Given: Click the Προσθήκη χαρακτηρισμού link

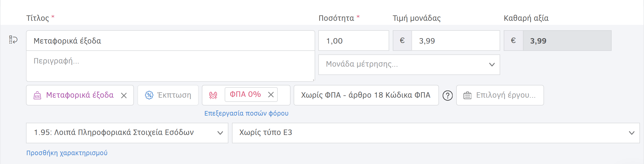Looking at the screenshot, I should click(x=67, y=153).
